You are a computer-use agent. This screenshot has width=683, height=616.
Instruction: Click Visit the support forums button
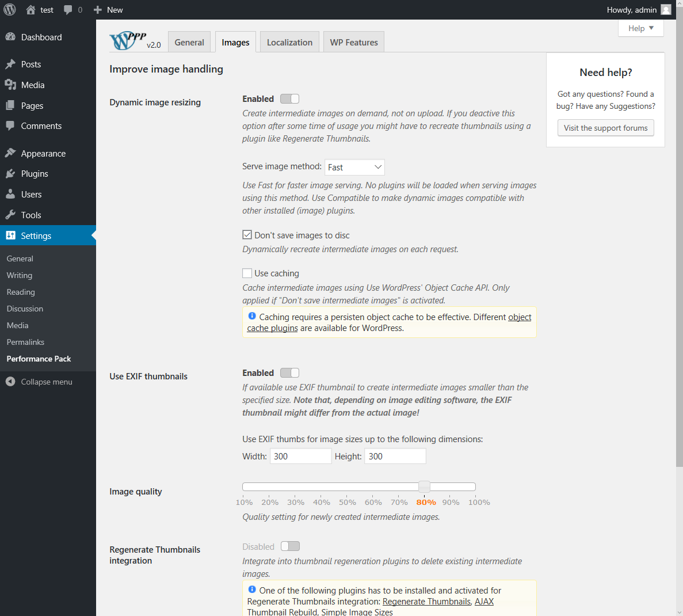[605, 128]
